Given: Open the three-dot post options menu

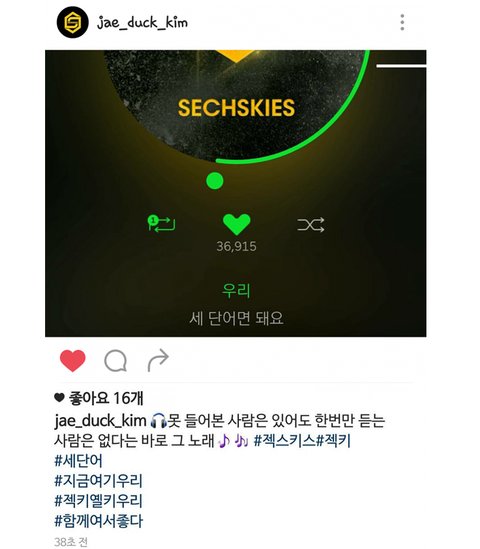Looking at the screenshot, I should [x=402, y=22].
